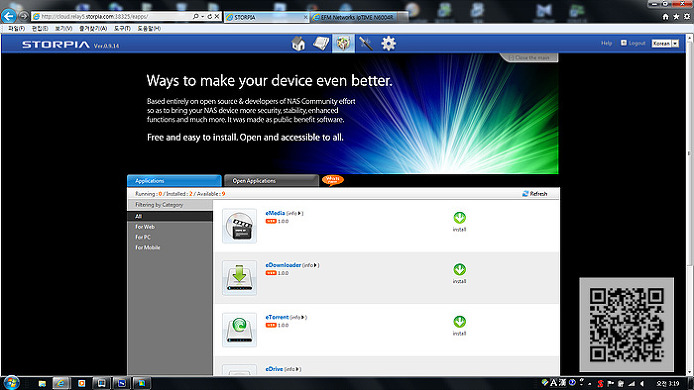This screenshot has width=694, height=390.
Task: Open browser favorites star icon
Action: (676, 16)
